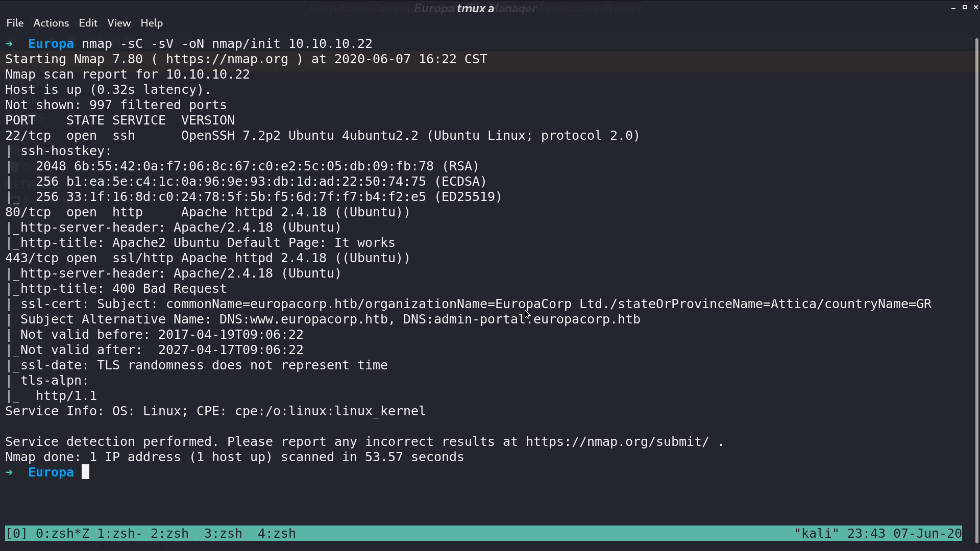Click the https://nmap.org URL in the Nmap banner
The image size is (980, 551).
coord(227,59)
